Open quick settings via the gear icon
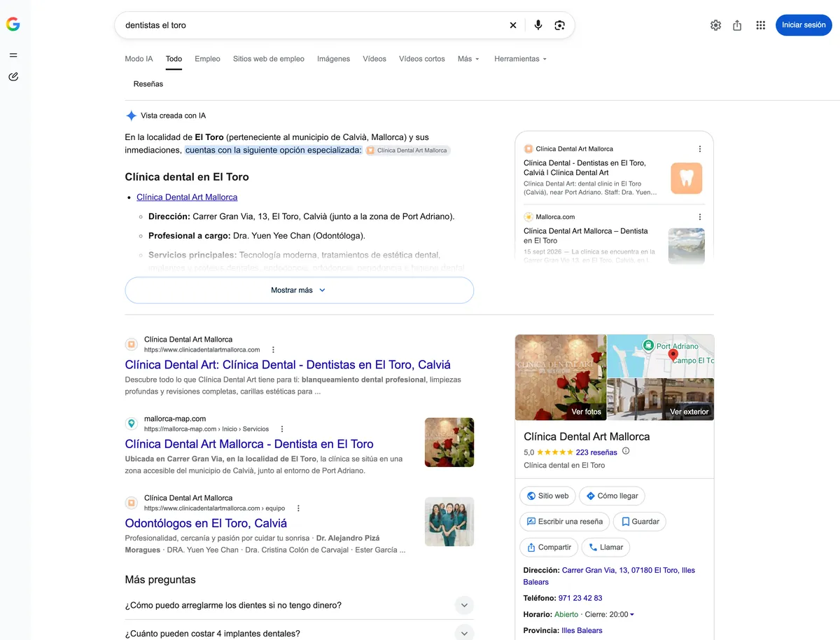The image size is (840, 640). [x=715, y=25]
